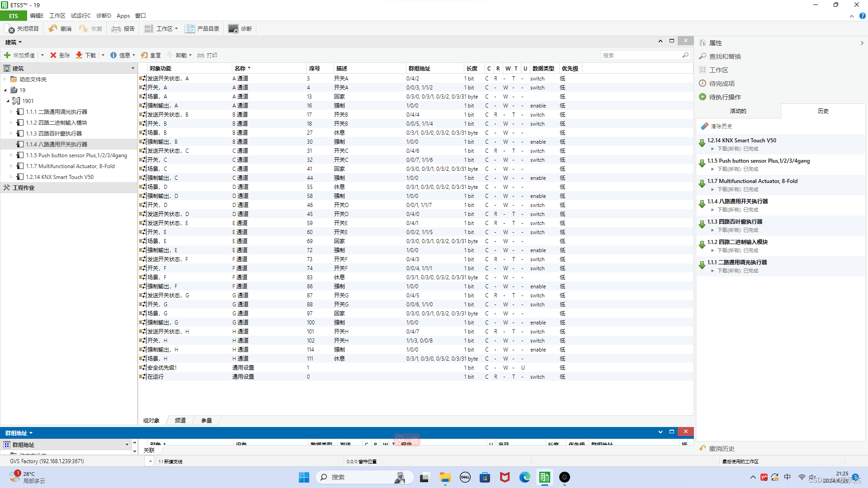The height and width of the screenshot is (488, 868).
Task: Open the 试运行C menu
Action: 80,16
